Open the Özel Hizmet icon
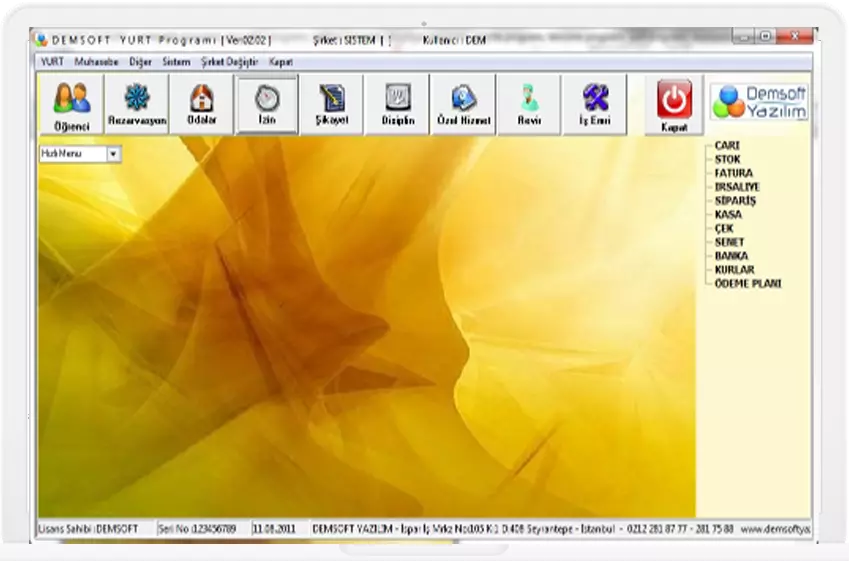This screenshot has width=849, height=561. coord(463,104)
